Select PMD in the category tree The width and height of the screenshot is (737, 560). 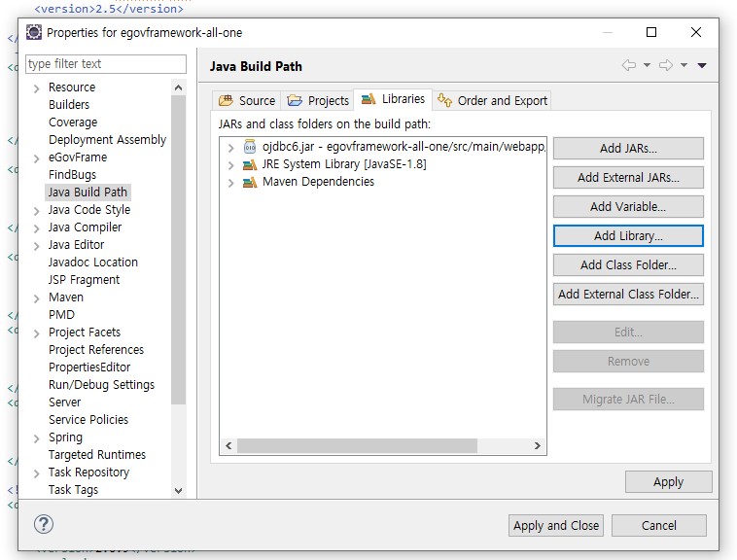(61, 315)
